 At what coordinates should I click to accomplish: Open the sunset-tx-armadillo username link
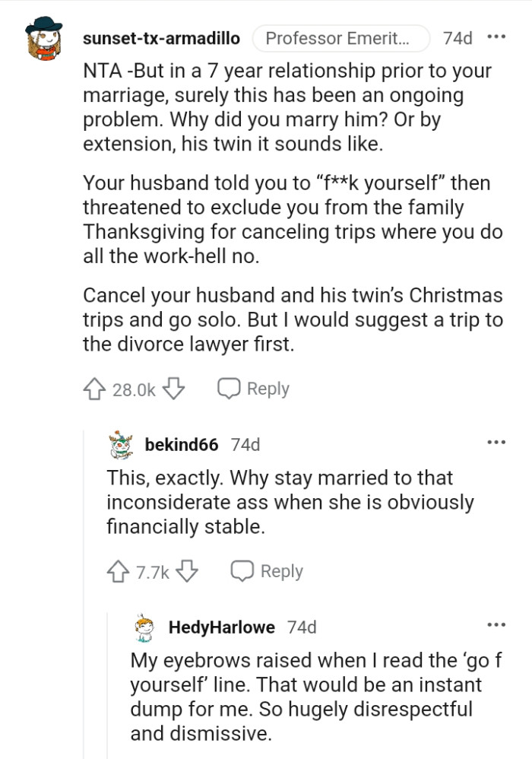click(161, 38)
